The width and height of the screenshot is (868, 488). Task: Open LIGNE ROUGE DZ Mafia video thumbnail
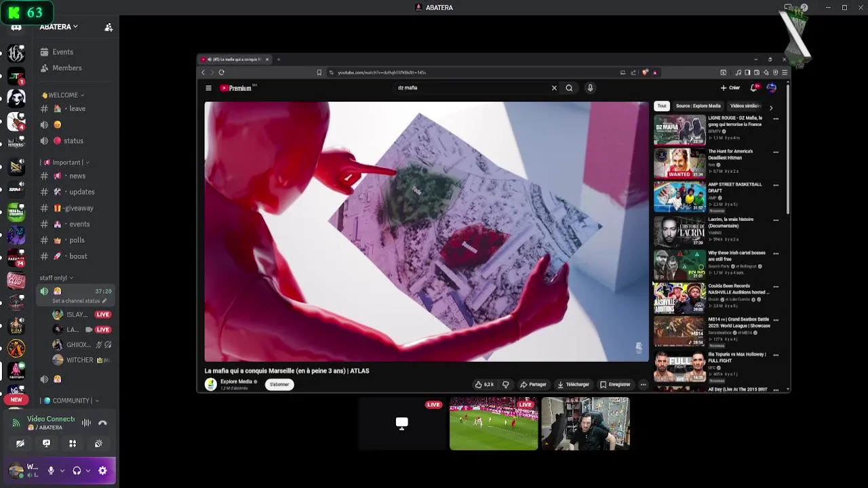(x=679, y=129)
